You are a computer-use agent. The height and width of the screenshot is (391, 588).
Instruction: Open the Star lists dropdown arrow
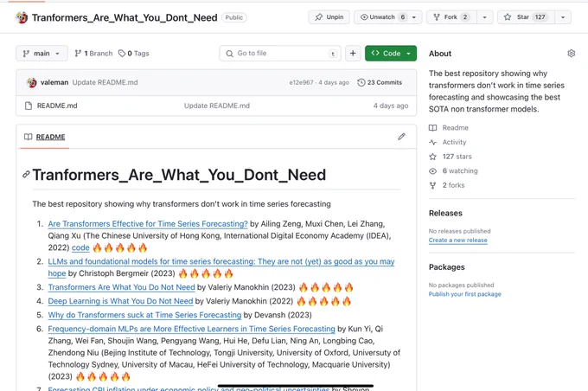[563, 17]
